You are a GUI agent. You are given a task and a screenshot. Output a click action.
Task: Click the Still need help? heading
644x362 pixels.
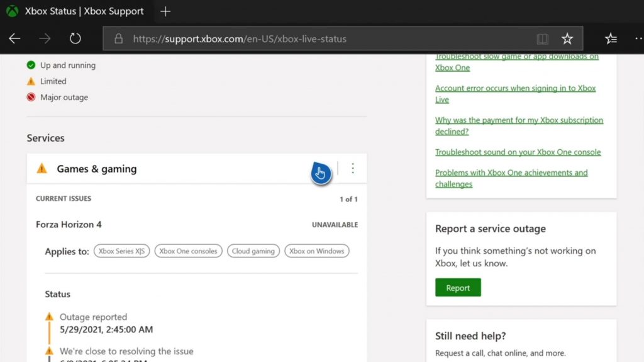470,336
